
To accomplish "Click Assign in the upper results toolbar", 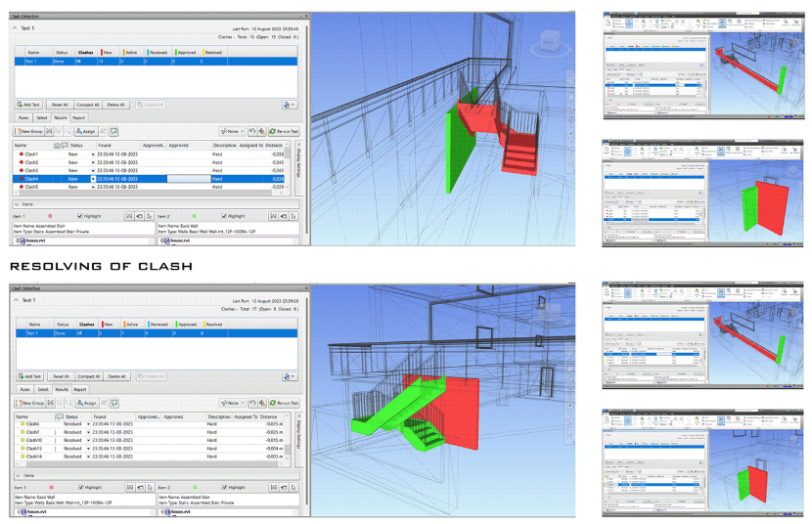I will click(x=85, y=130).
